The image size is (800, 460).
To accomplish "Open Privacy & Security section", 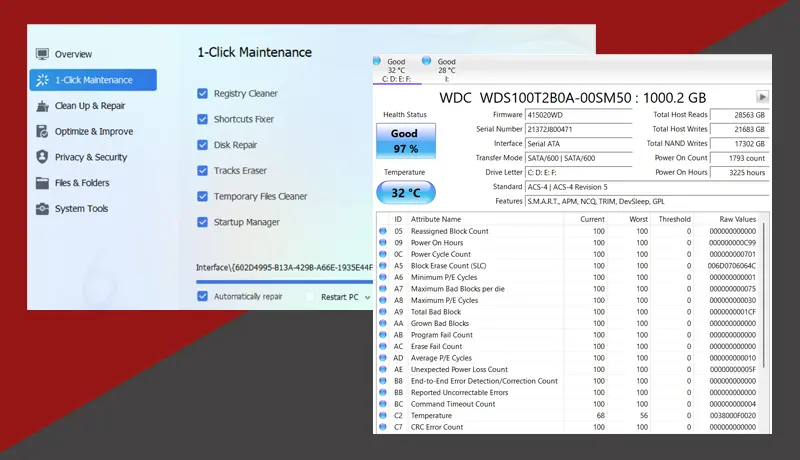I will point(93,157).
